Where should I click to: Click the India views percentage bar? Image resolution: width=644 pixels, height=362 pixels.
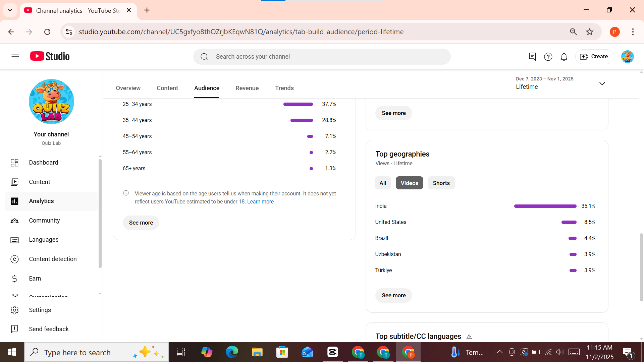(545, 206)
